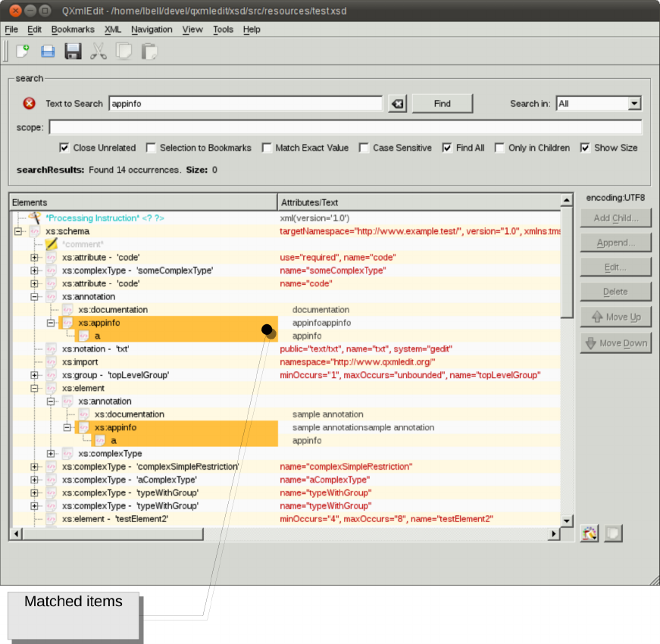
Task: Click inside the scope input field
Action: [346, 127]
